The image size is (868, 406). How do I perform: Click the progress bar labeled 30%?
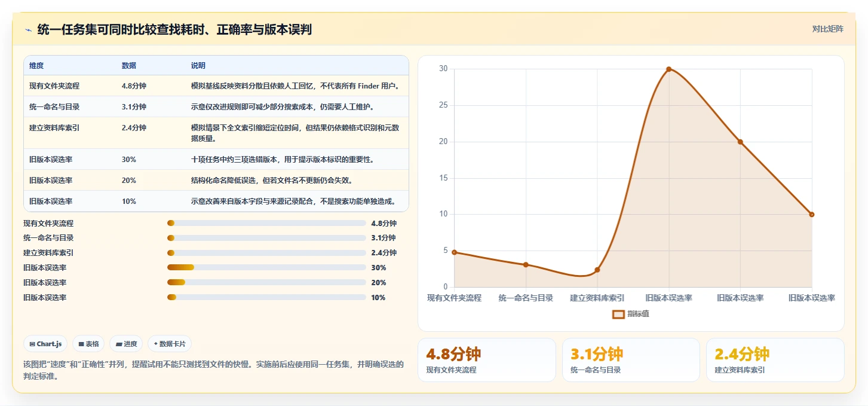pyautogui.click(x=266, y=267)
